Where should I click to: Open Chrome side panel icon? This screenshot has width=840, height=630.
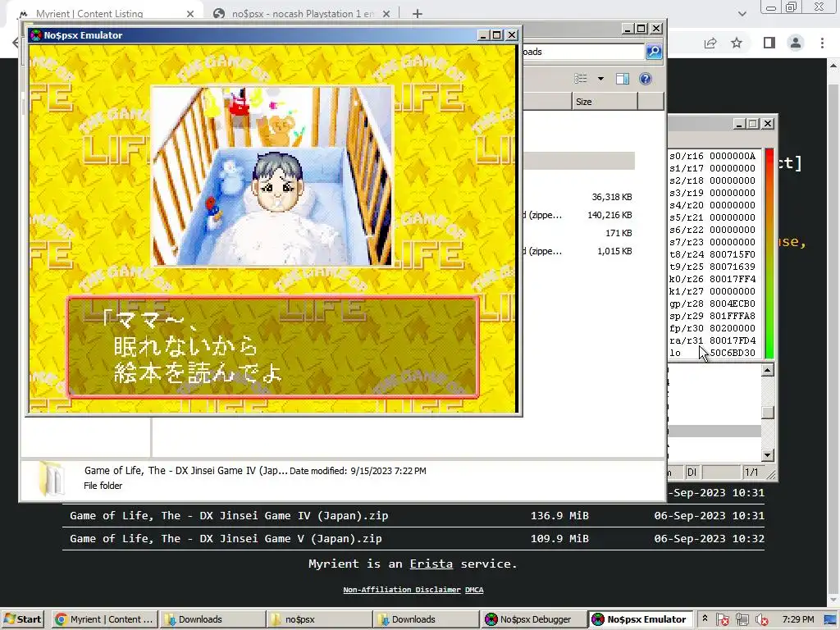(769, 43)
